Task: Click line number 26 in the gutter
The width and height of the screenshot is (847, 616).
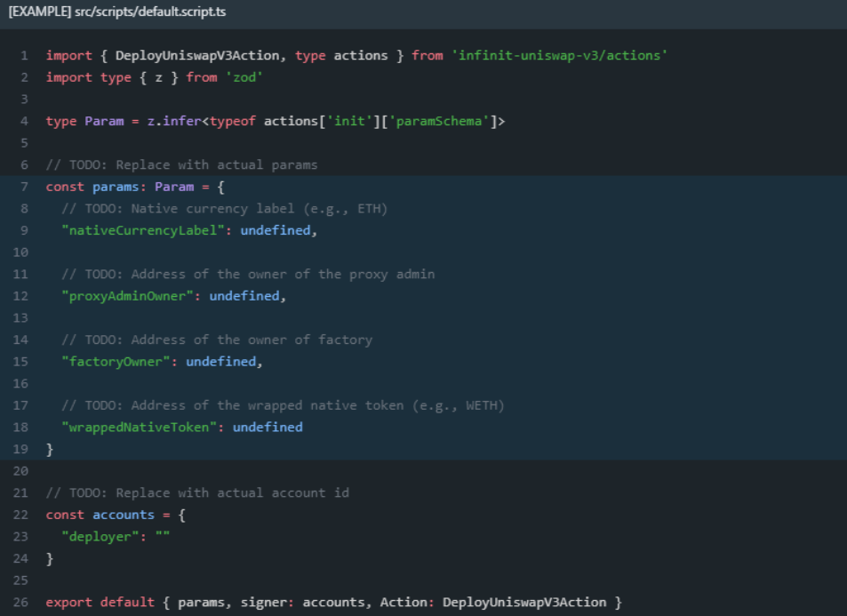Action: (20, 603)
